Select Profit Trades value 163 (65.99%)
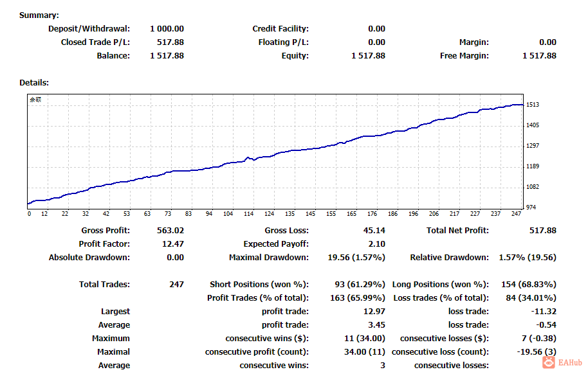 358,298
